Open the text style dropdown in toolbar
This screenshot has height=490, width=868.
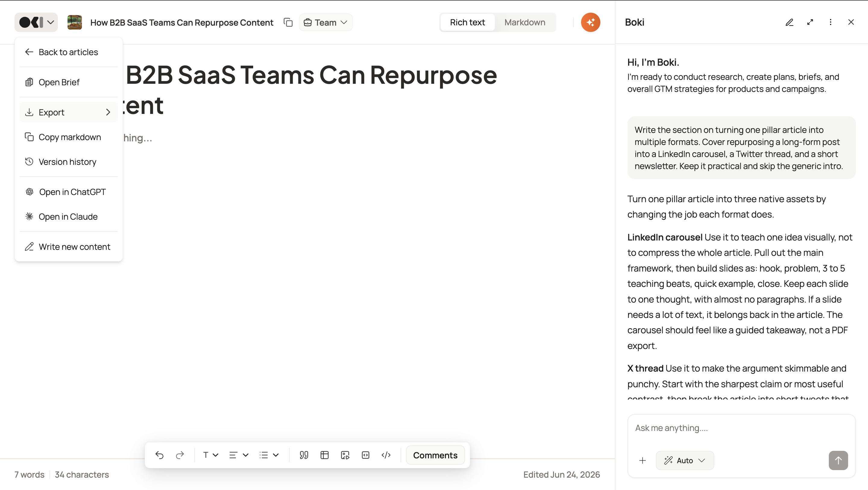click(x=211, y=455)
